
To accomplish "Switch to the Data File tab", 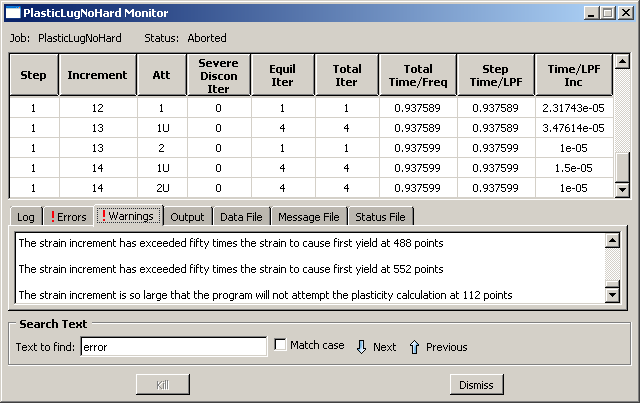I will click(241, 216).
